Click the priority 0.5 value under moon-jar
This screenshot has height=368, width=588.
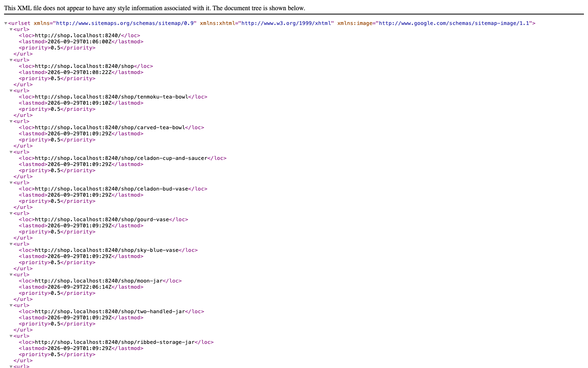point(56,293)
